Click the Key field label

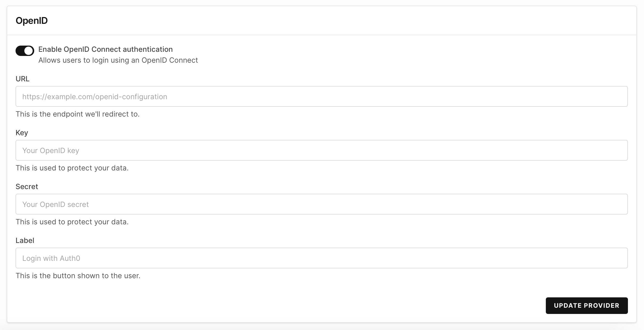coord(22,133)
